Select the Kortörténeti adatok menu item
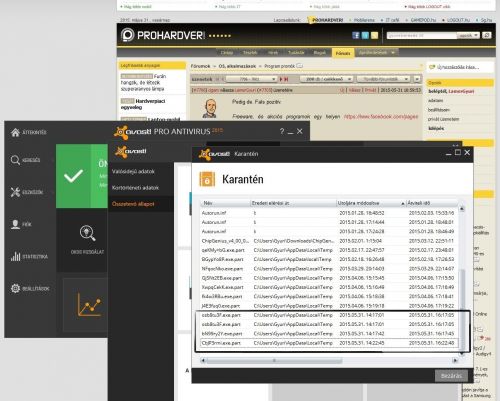 point(135,188)
